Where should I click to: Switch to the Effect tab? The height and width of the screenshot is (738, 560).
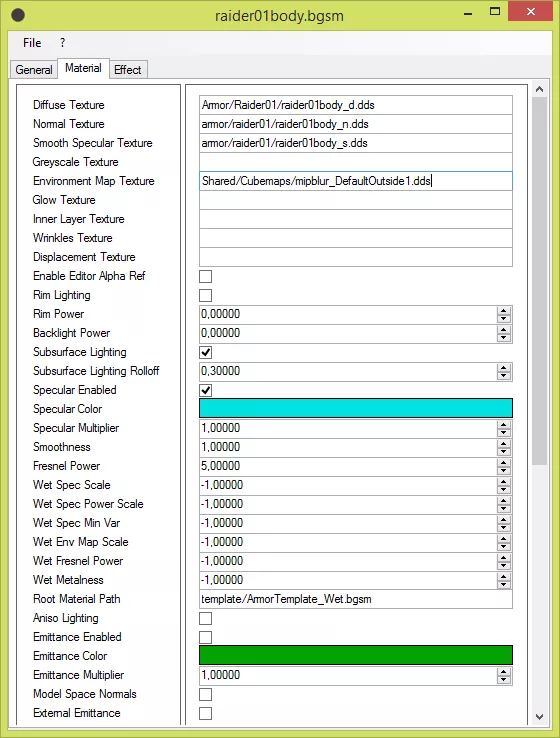(128, 70)
